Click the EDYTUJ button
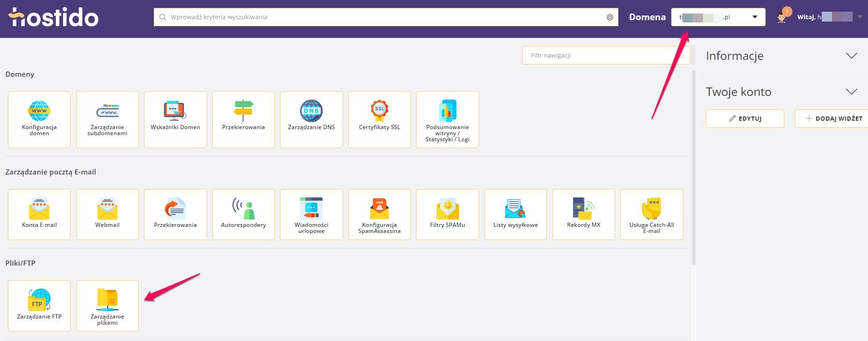Screen dimensions: 868x341 [745, 118]
